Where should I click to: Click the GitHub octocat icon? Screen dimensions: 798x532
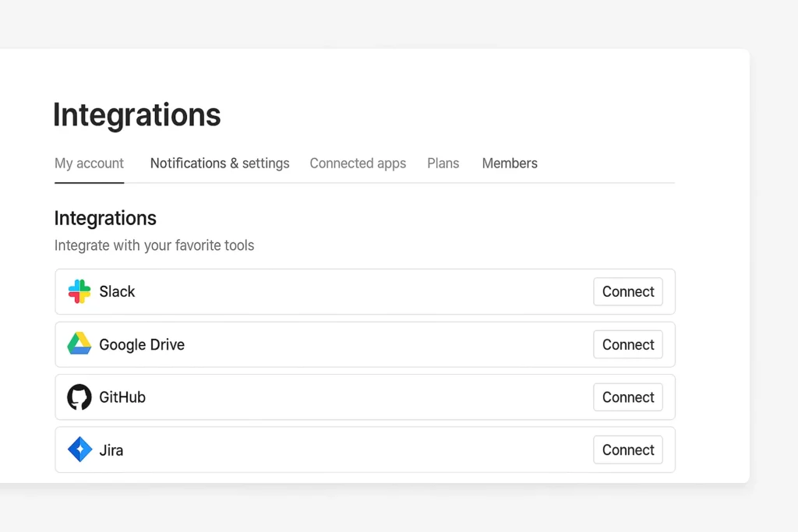pos(79,397)
